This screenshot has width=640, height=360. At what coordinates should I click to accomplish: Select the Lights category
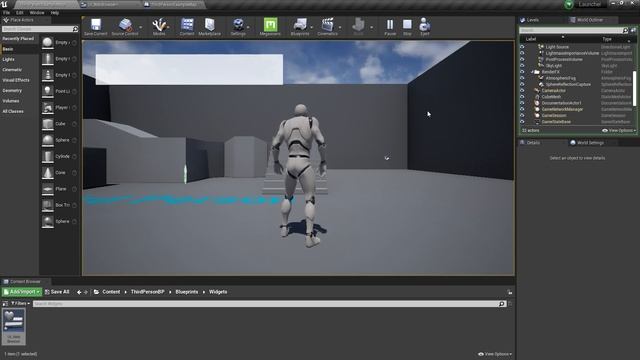coord(9,60)
